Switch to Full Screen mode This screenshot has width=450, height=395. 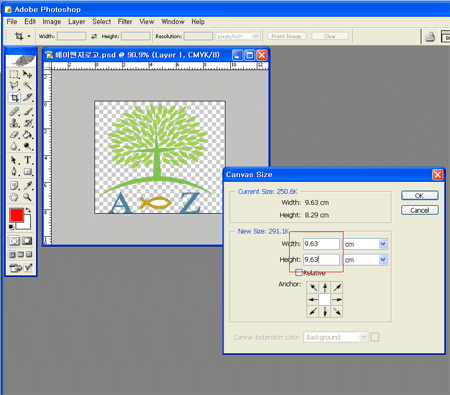(29, 255)
